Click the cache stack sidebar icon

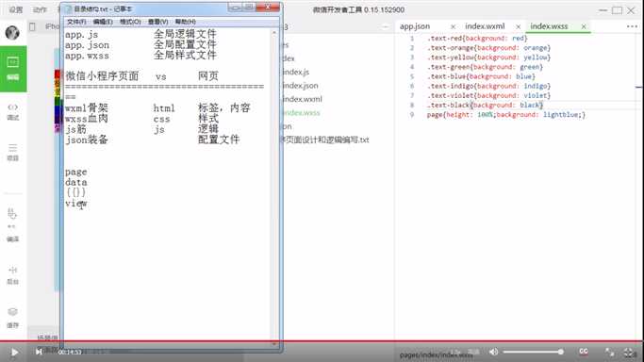click(x=13, y=318)
